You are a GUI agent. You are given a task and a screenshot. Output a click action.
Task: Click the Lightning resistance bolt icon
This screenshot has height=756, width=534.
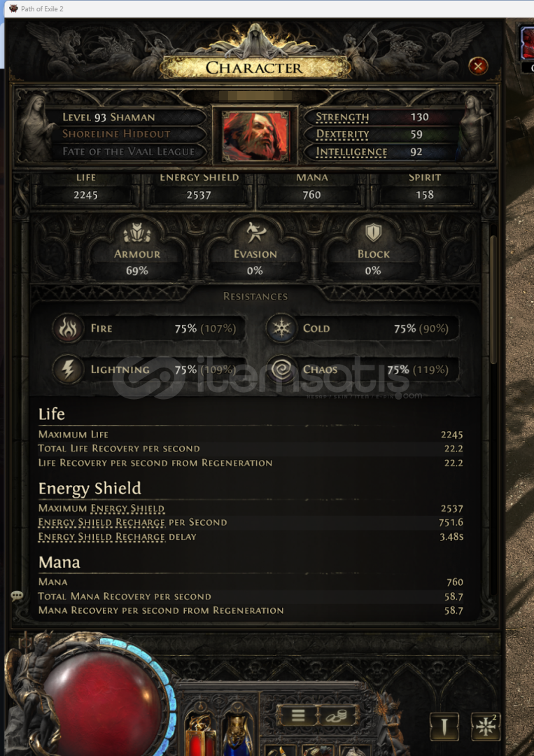[68, 370]
